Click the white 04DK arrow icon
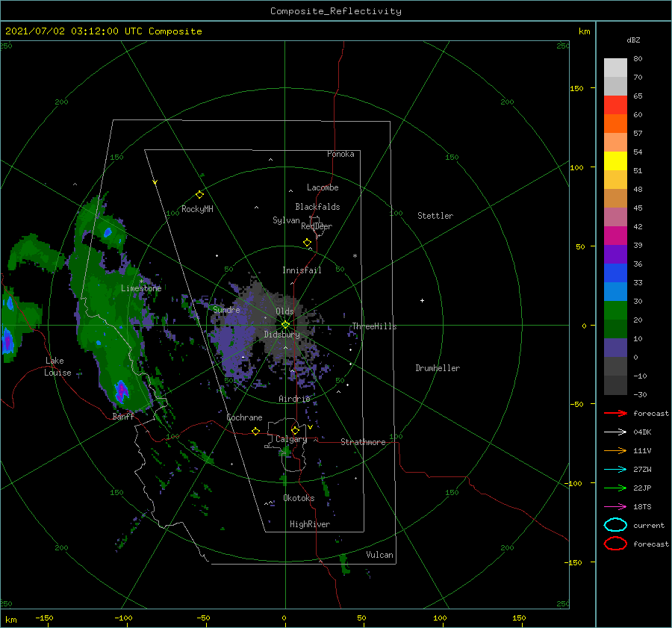The height and width of the screenshot is (628, 672). pos(615,432)
